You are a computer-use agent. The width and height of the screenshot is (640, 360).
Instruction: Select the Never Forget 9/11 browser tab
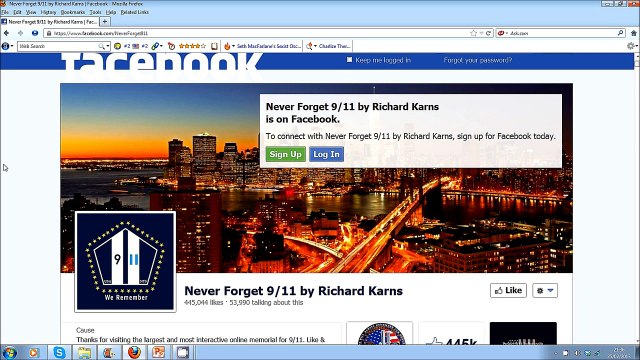point(49,21)
